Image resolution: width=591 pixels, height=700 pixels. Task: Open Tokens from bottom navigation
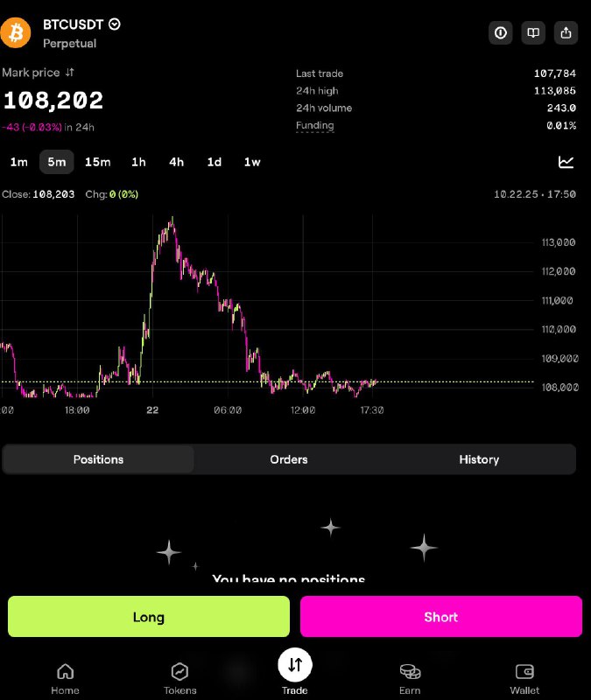(x=179, y=679)
